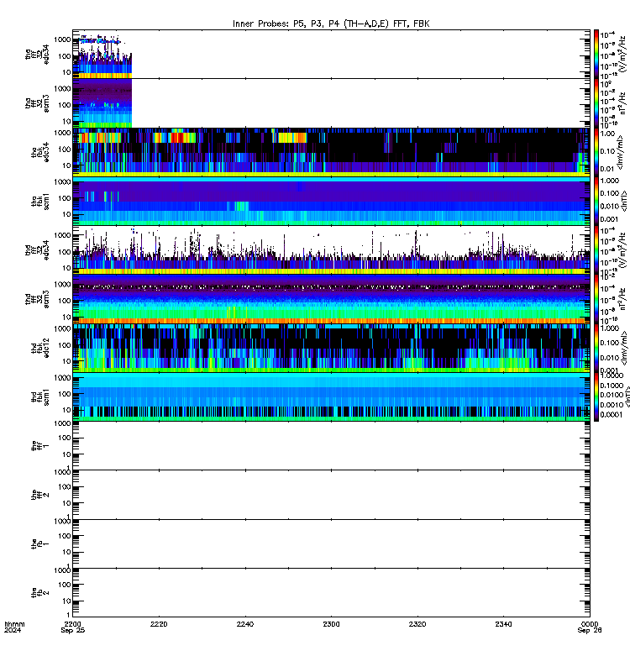Click the color bar beside thd ffp scm3 panel
Viewport: 630px width, 672px height.
click(x=596, y=299)
